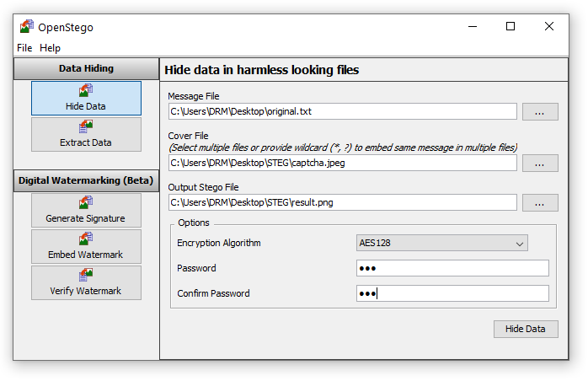The height and width of the screenshot is (381, 588).
Task: Click into the Password field
Action: pyautogui.click(x=452, y=268)
